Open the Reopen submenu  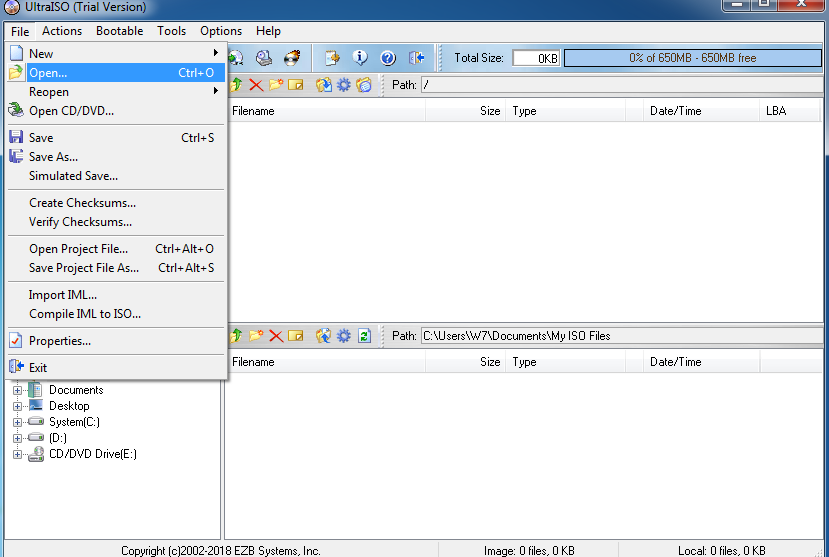coord(116,91)
